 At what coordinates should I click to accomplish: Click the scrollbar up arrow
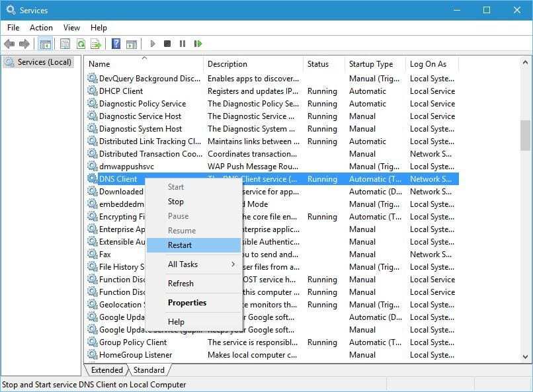(x=525, y=62)
